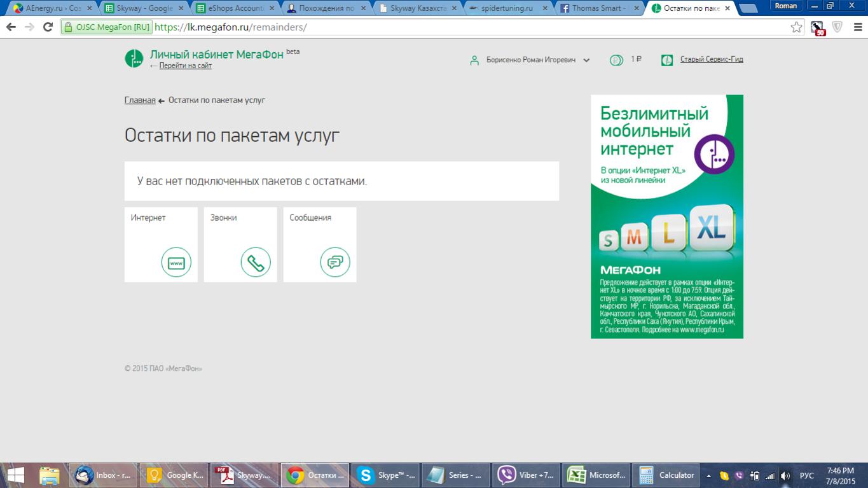Click the address bar URL field
The image size is (868, 488).
(x=471, y=27)
